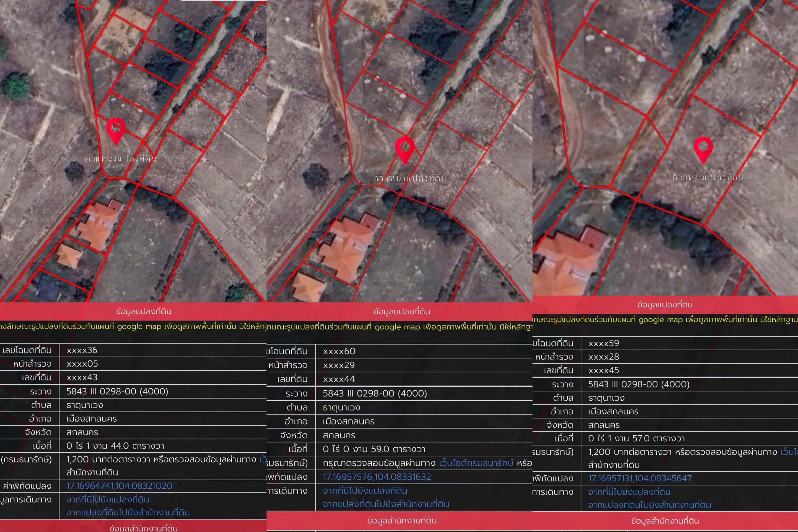Click area value '0 ไร่ 1 งาน 44.0 ตารางวา'
This screenshot has height=532, width=798.
pyautogui.click(x=115, y=446)
